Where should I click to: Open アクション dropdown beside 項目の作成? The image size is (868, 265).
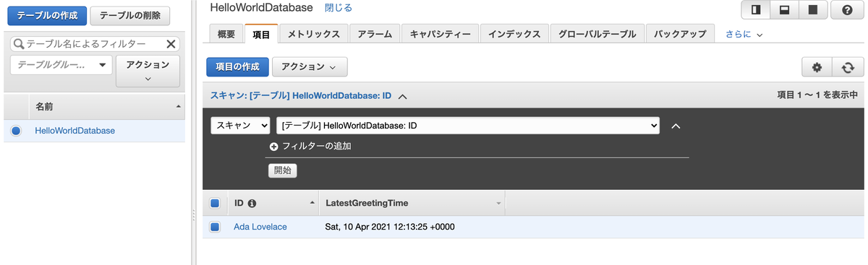(310, 67)
